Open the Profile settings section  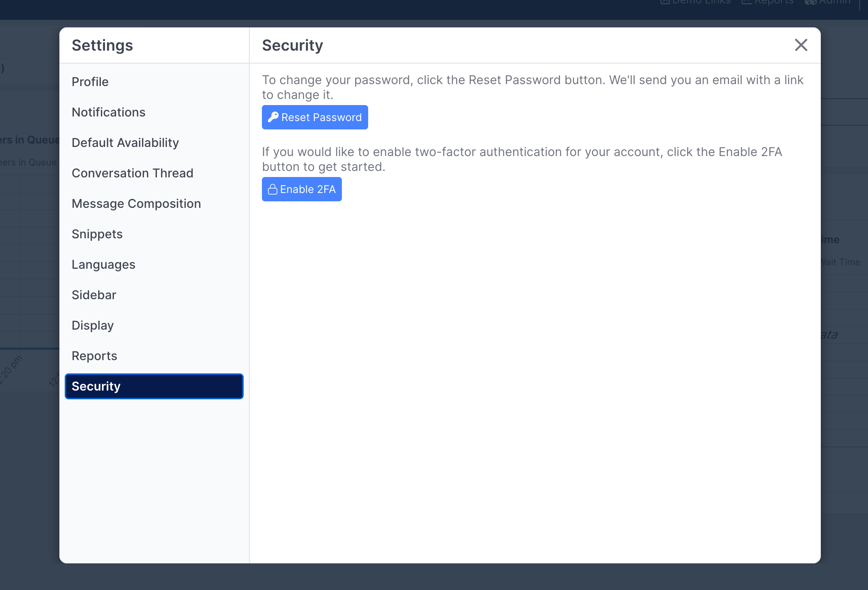(x=90, y=82)
